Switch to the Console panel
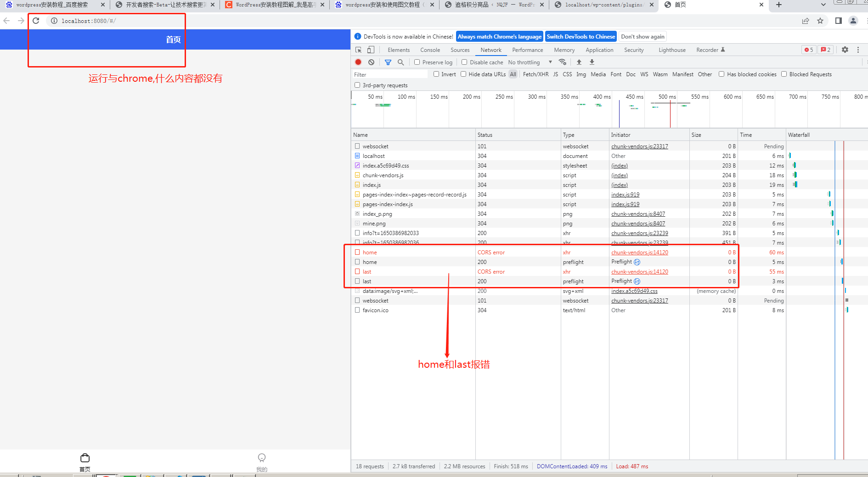This screenshot has height=477, width=868. point(430,50)
